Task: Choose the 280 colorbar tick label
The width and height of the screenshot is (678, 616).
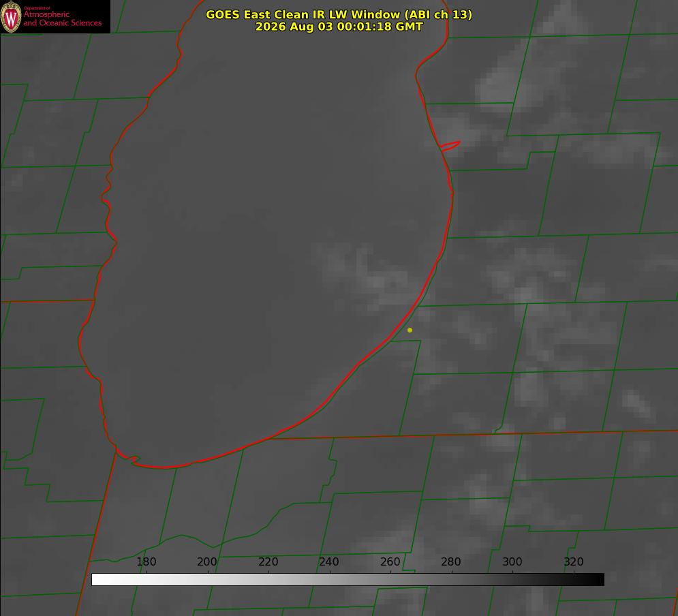Action: coord(451,561)
